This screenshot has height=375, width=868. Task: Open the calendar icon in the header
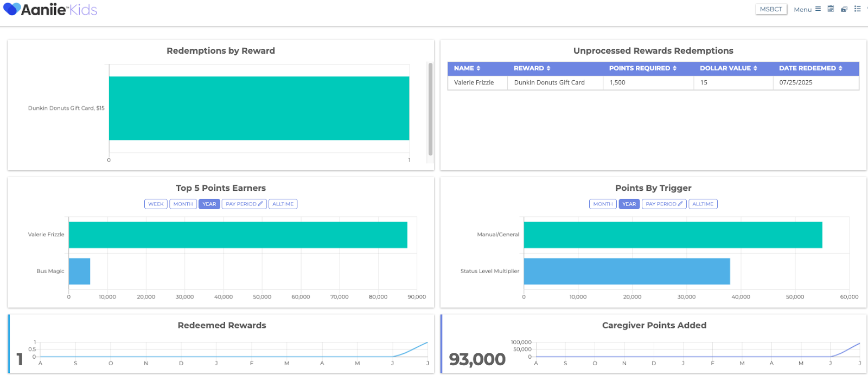pyautogui.click(x=831, y=9)
